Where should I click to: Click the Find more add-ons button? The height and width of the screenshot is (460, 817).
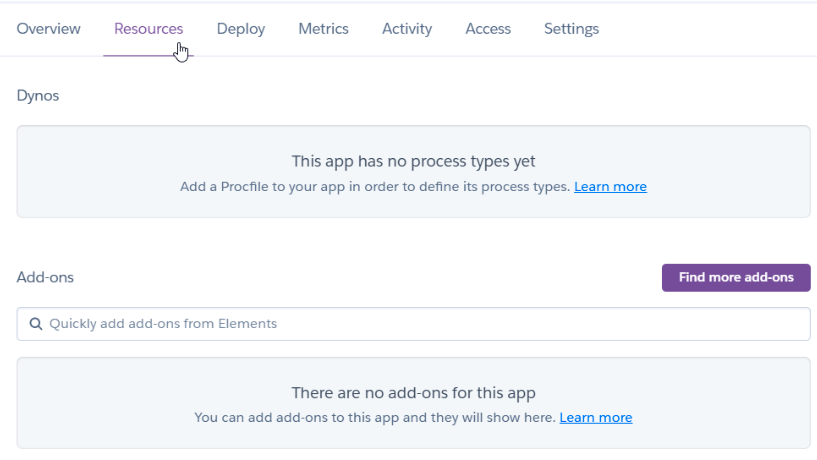(736, 277)
